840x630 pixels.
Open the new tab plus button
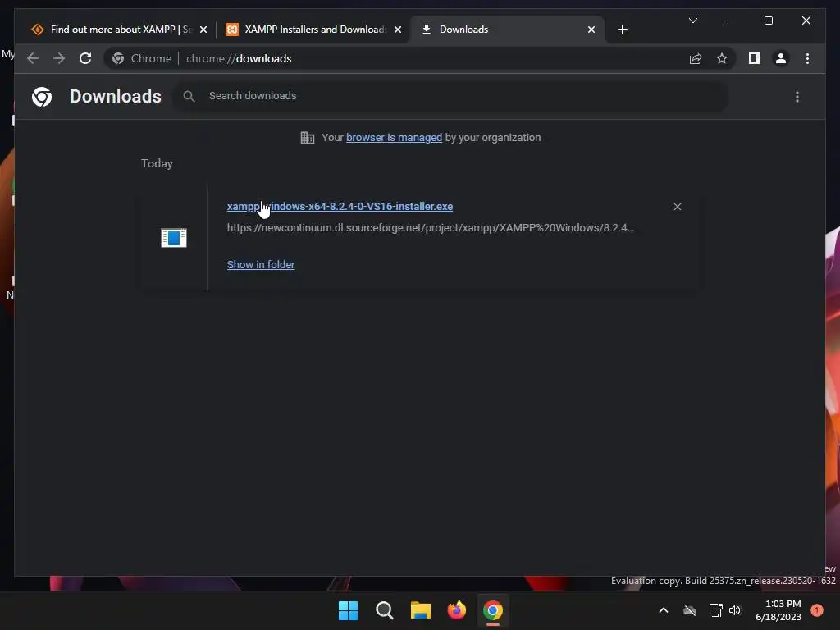tap(622, 30)
